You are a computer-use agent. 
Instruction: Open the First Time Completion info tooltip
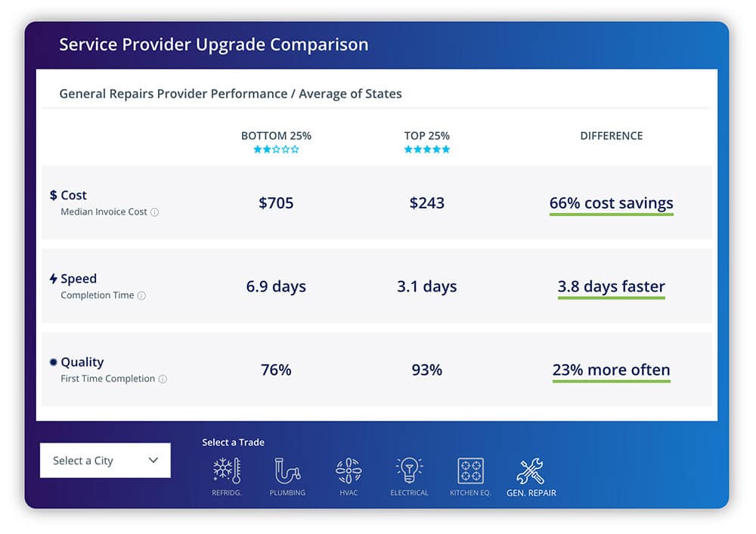pyautogui.click(x=164, y=378)
